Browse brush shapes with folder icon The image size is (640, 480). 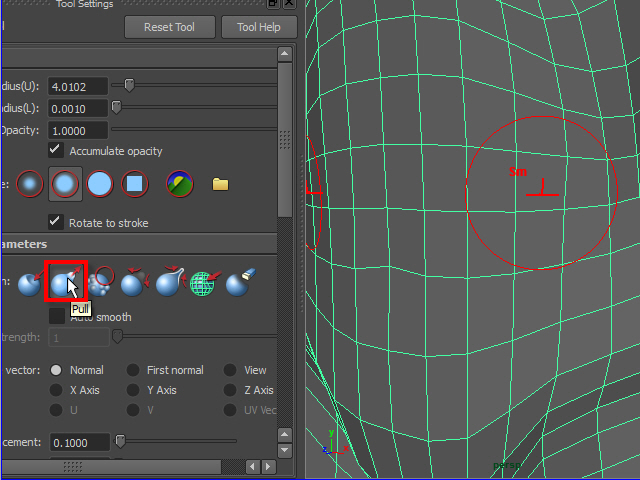pos(220,184)
